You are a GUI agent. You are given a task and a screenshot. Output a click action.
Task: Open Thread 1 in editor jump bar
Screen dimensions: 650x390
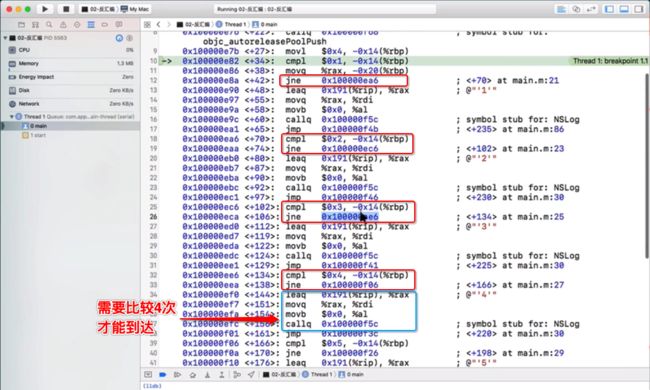231,24
